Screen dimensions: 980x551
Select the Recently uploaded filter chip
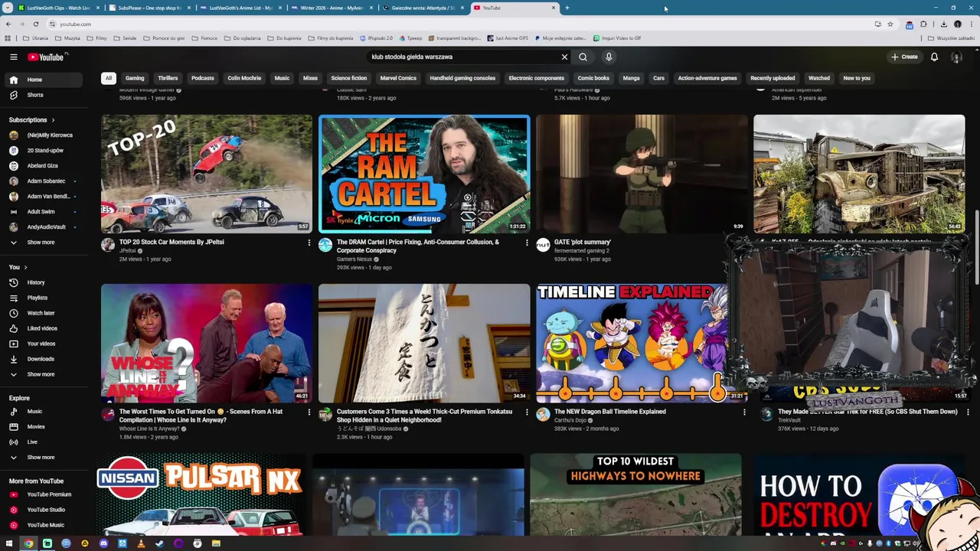[773, 78]
